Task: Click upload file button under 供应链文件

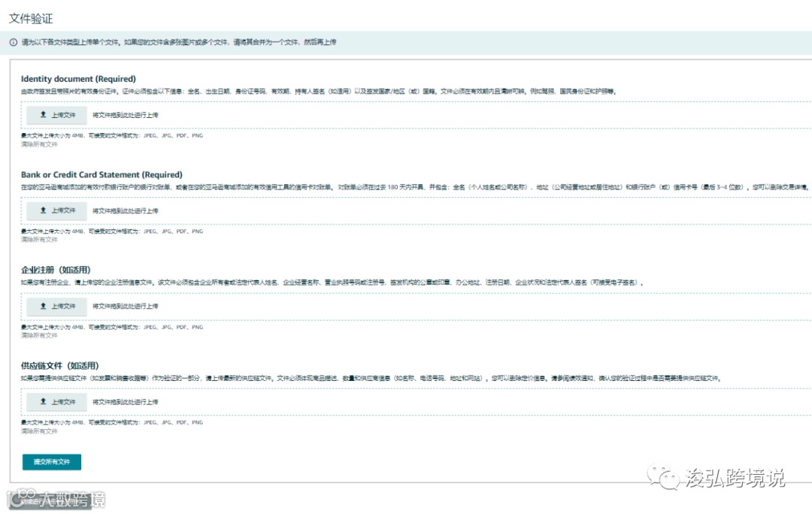Action: [x=56, y=402]
